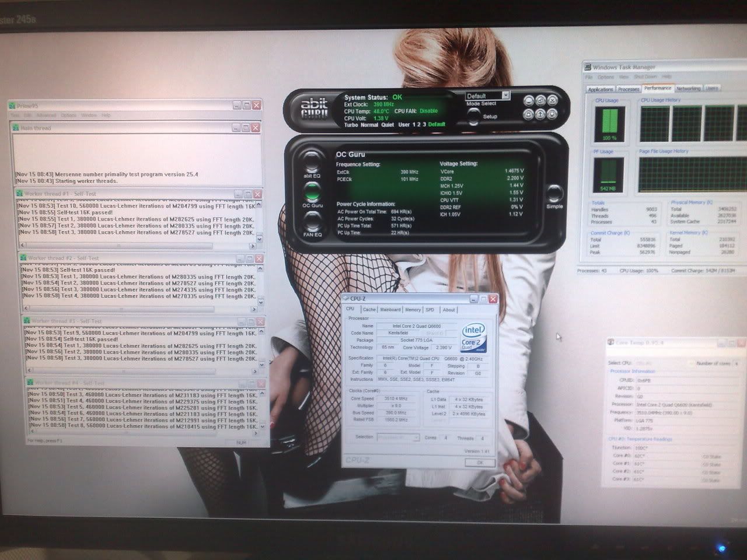Open the Cache tab in CPU-Z
Screen dimensions: 747x560
click(x=369, y=310)
